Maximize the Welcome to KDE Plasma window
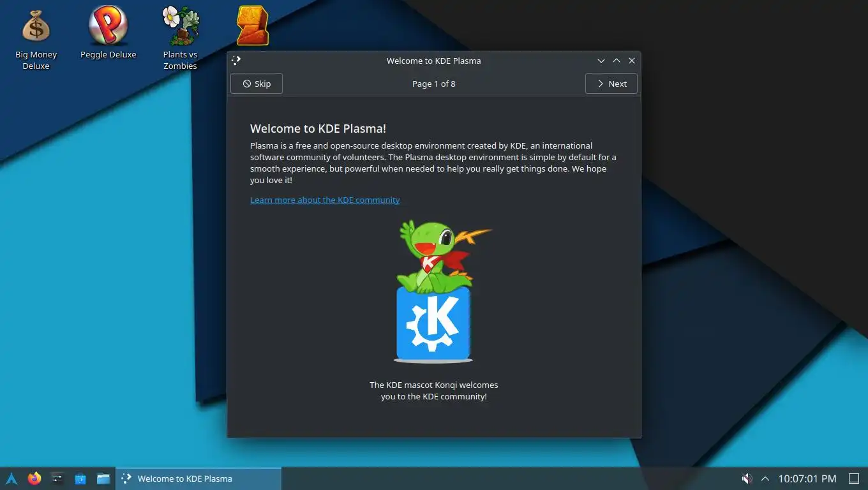Viewport: 868px width, 490px height. click(617, 61)
